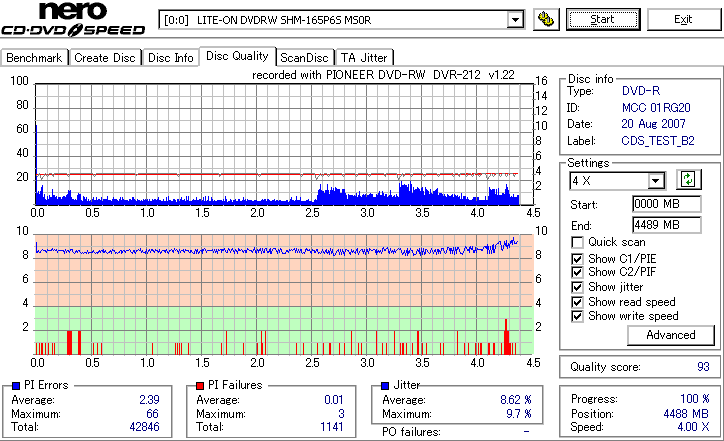724x441 pixels.
Task: Open the 4 X speed dropdown
Action: pyautogui.click(x=655, y=181)
